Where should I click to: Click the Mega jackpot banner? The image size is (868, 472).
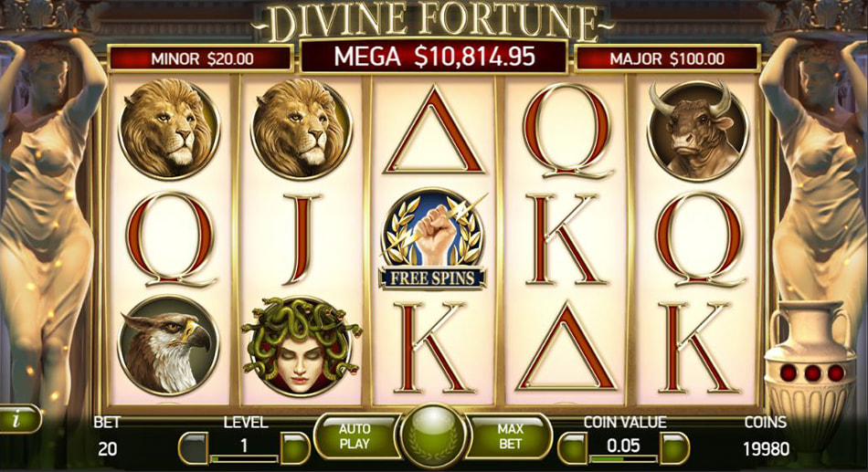[434, 57]
